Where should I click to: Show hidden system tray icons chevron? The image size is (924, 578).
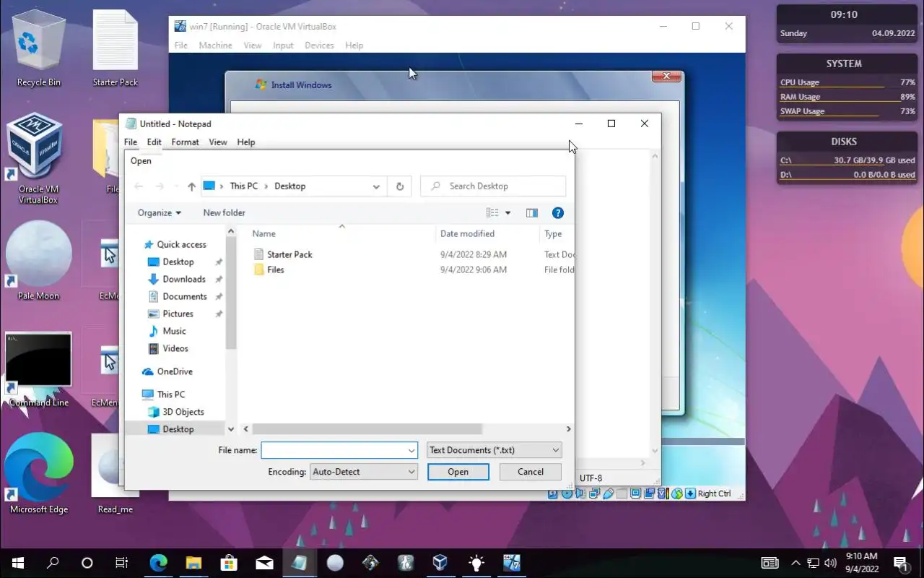tap(796, 563)
